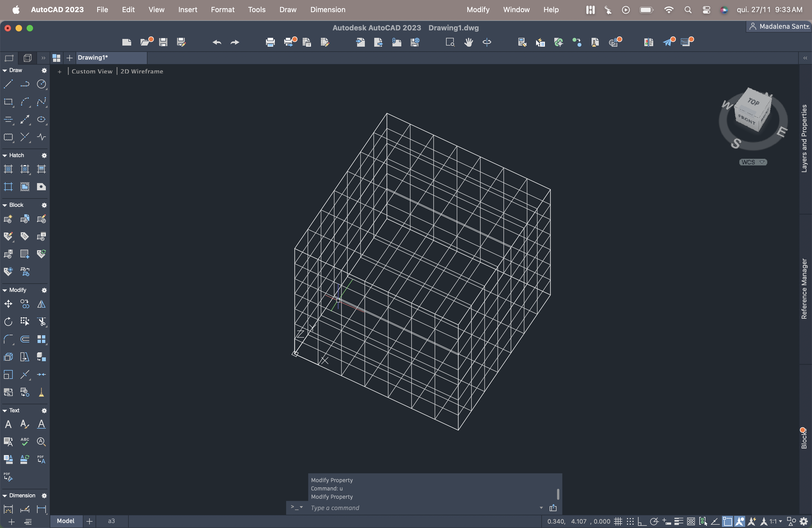Select the Multiline Text tool
Viewport: 812px width, 528px height.
coord(8,424)
